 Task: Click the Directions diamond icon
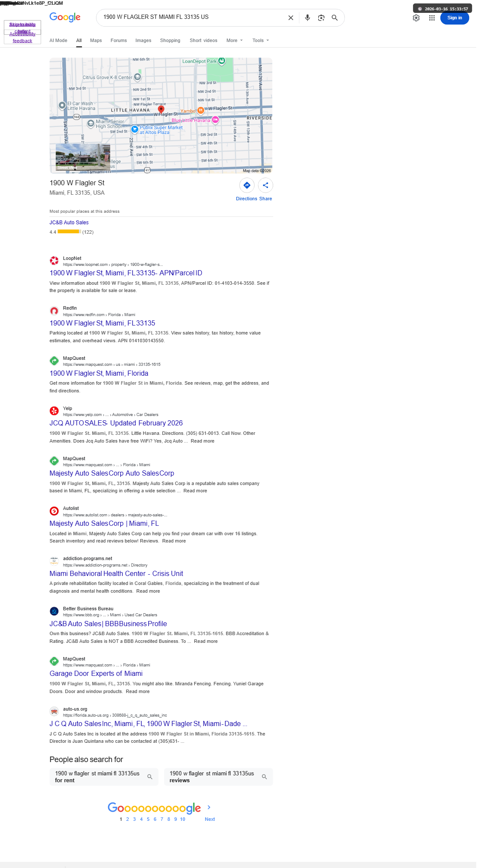tap(247, 185)
